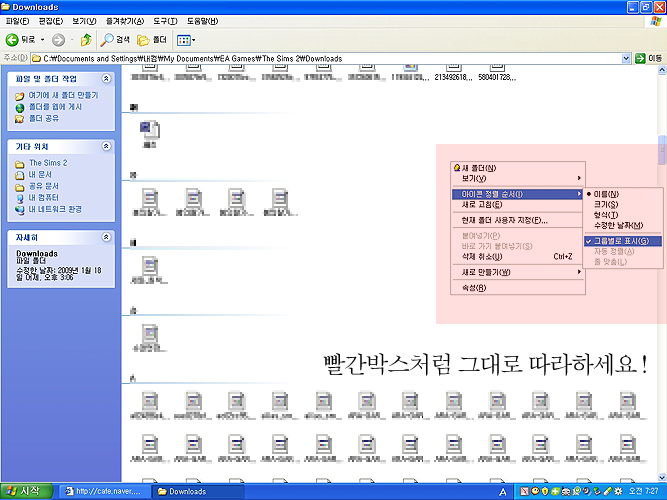
Task: Click the globe icon beside 폴더를 웹에 게시
Action: point(20,108)
